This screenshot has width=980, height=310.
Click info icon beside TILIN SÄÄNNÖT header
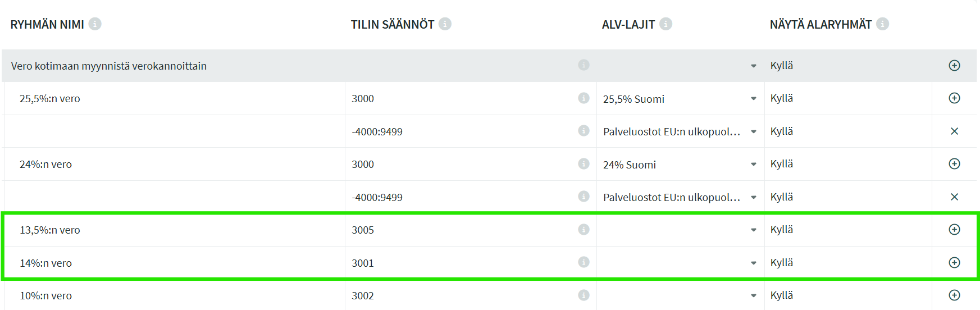coord(445,24)
